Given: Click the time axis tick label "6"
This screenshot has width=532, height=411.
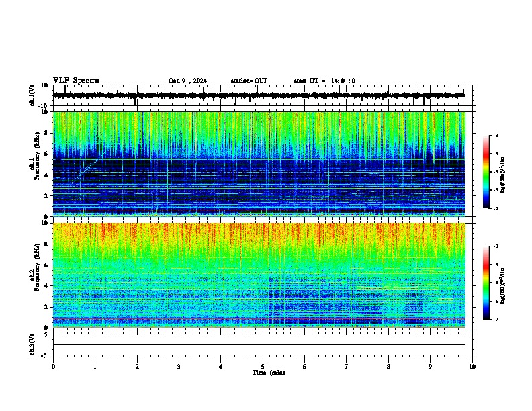Looking at the screenshot, I should [304, 367].
